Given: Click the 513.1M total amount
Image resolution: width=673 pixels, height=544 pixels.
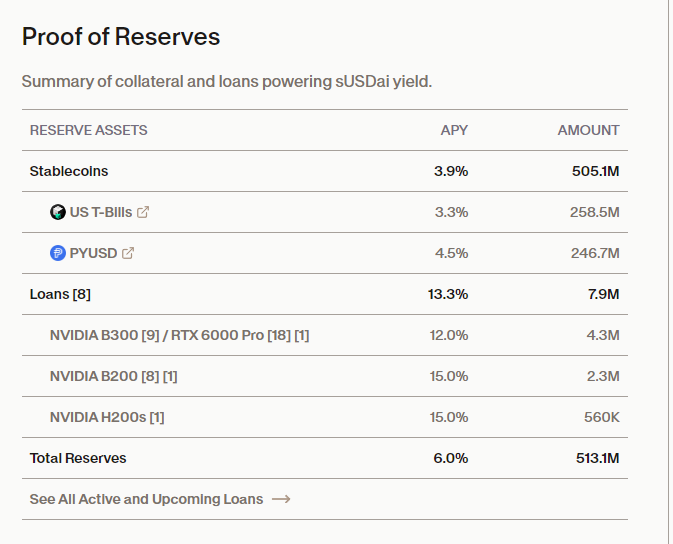Looking at the screenshot, I should coord(595,458).
